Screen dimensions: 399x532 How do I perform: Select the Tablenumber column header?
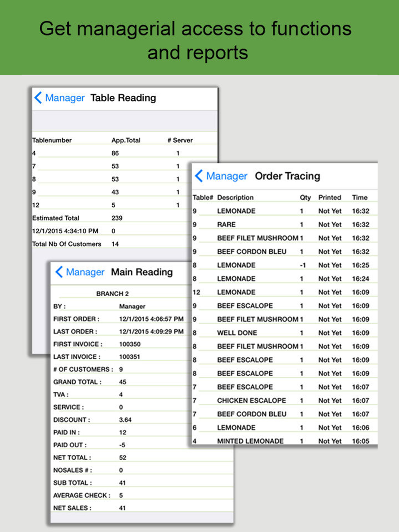point(52,140)
